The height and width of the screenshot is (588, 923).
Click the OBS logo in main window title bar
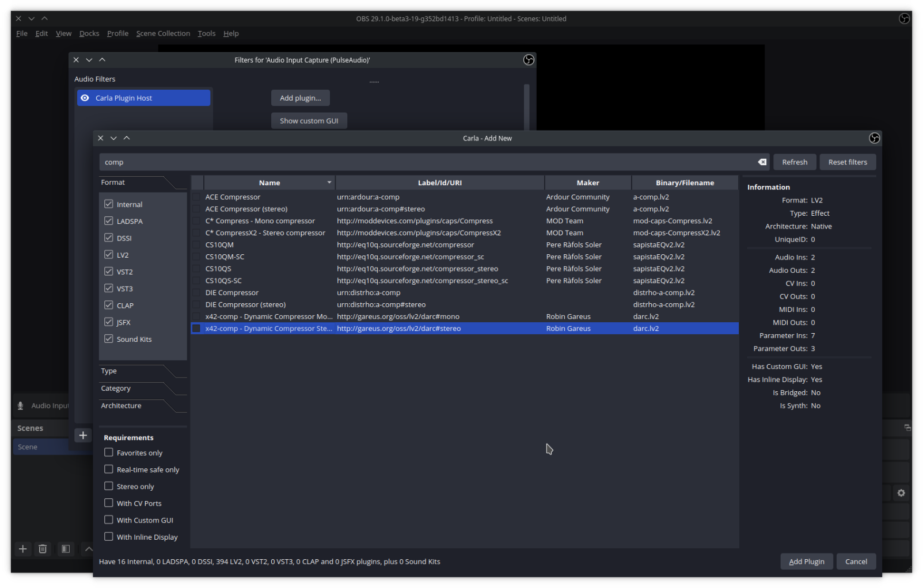[904, 18]
